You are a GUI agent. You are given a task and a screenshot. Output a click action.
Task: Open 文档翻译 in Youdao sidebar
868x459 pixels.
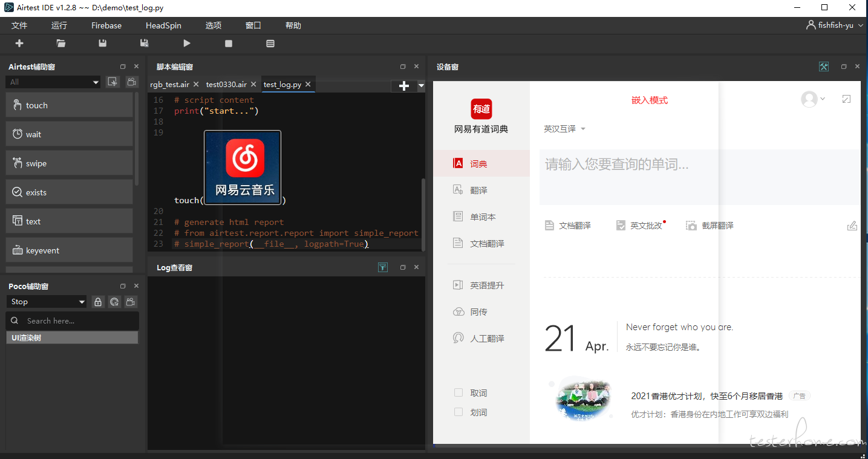(x=481, y=244)
